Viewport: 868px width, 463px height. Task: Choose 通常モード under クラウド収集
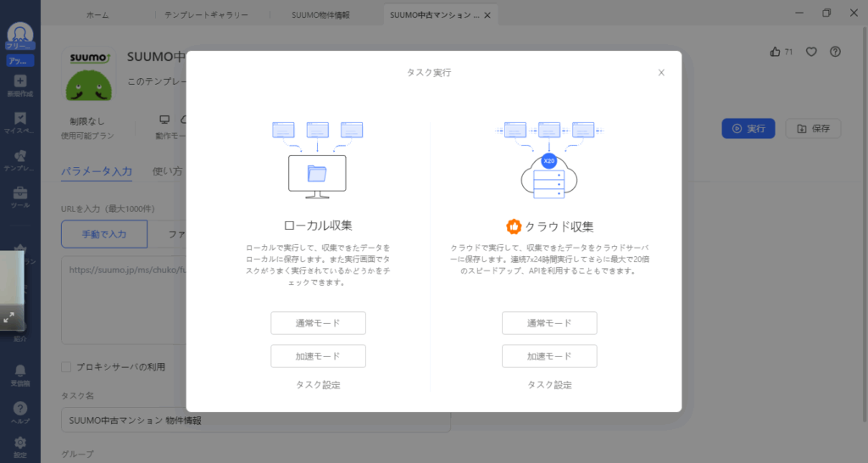click(549, 323)
